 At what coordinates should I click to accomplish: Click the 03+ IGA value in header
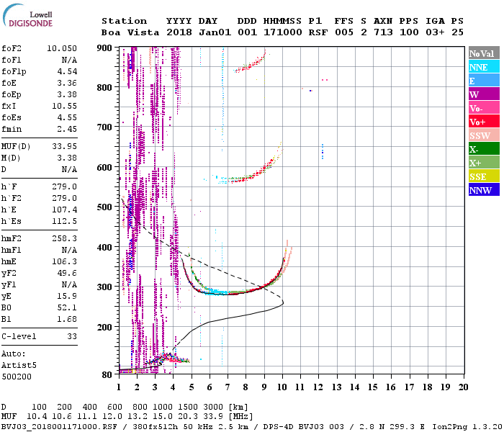pos(435,32)
